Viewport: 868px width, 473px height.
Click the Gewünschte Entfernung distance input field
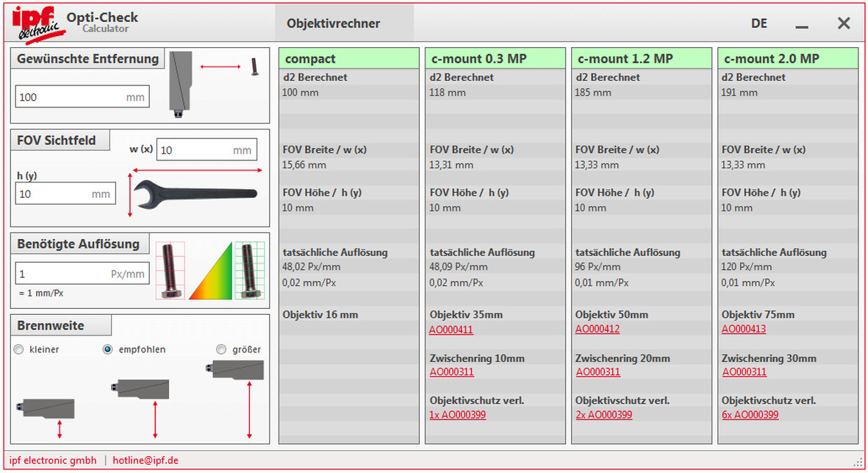[x=82, y=96]
